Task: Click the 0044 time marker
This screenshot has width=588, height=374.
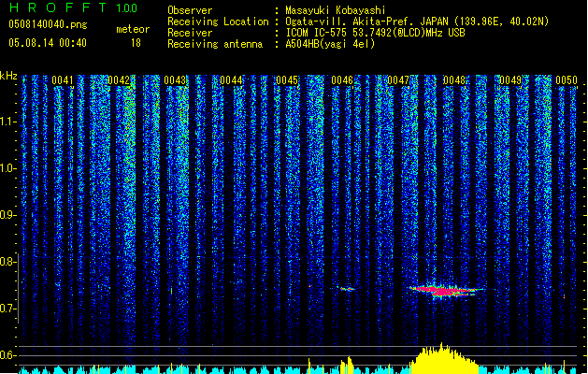Action: (x=231, y=80)
